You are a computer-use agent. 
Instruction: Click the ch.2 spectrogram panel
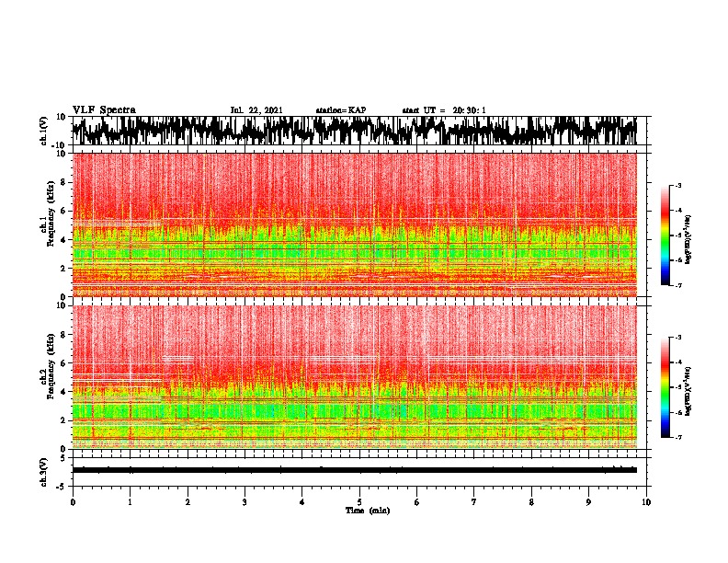pos(355,377)
